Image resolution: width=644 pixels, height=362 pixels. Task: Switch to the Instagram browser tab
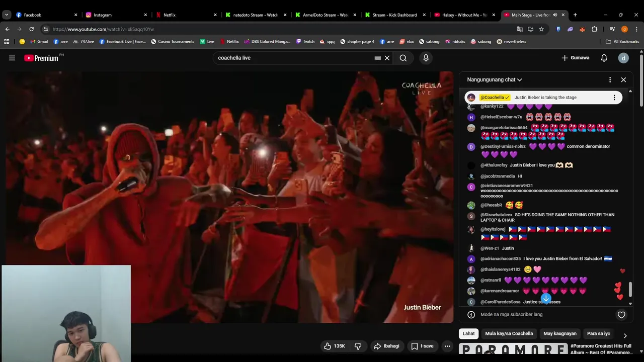point(117,15)
